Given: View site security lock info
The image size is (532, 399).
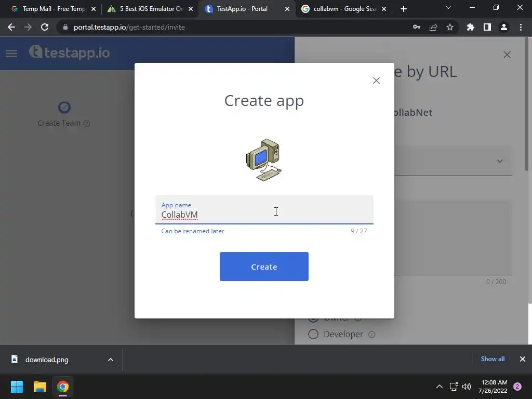Looking at the screenshot, I should pos(65,27).
